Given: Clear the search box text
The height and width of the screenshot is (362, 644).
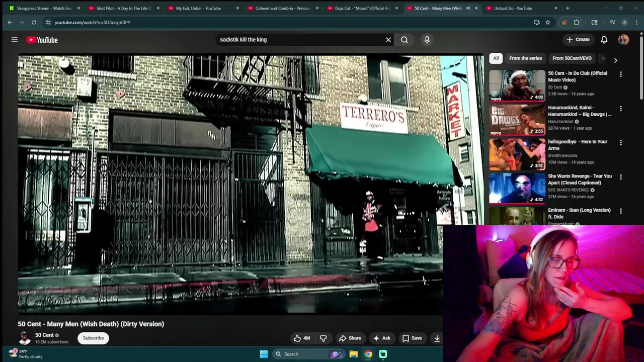Looking at the screenshot, I should (388, 40).
